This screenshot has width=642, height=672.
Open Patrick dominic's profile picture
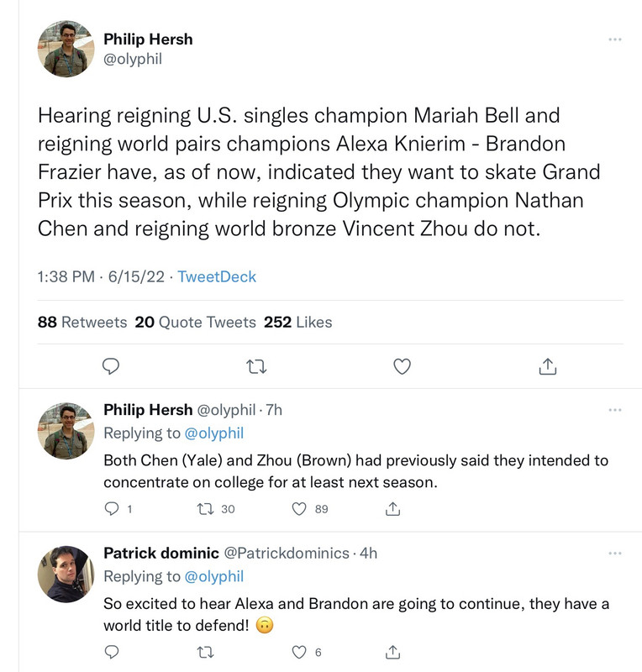(66, 574)
